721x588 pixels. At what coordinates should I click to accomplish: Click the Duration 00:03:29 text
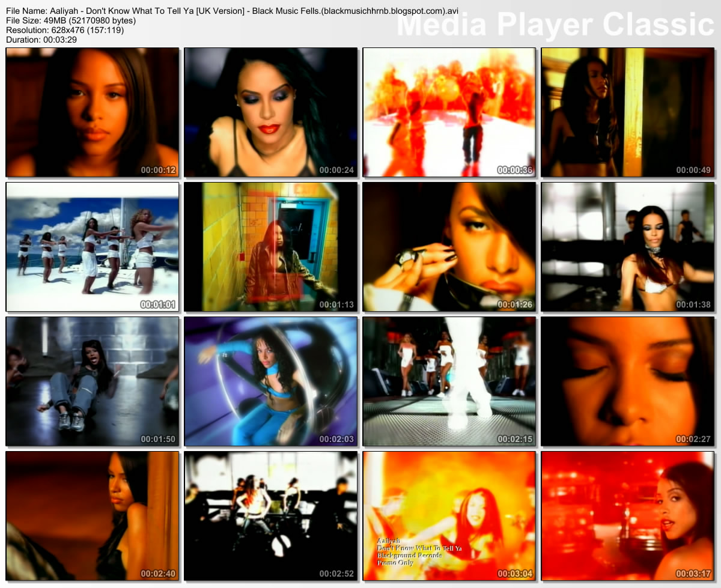tap(41, 39)
